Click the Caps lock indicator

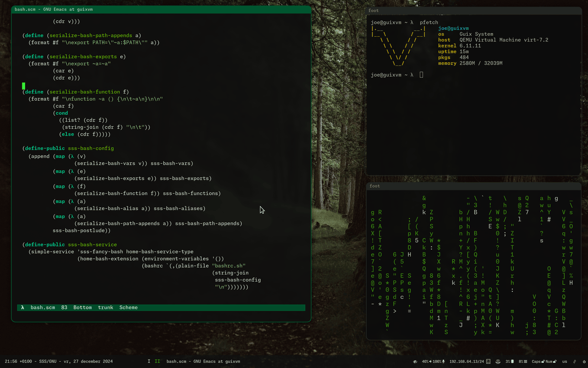click(537, 361)
